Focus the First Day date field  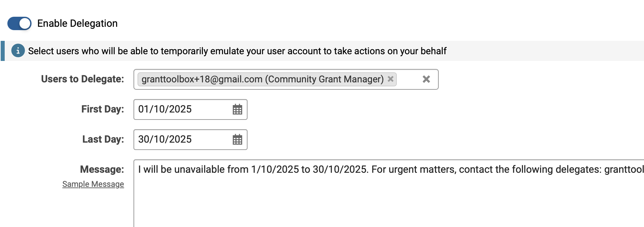click(181, 109)
